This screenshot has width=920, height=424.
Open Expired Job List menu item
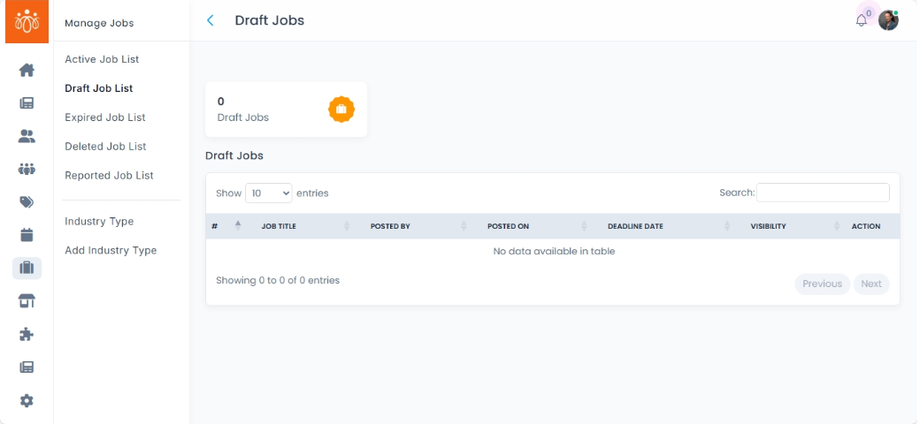pos(105,117)
